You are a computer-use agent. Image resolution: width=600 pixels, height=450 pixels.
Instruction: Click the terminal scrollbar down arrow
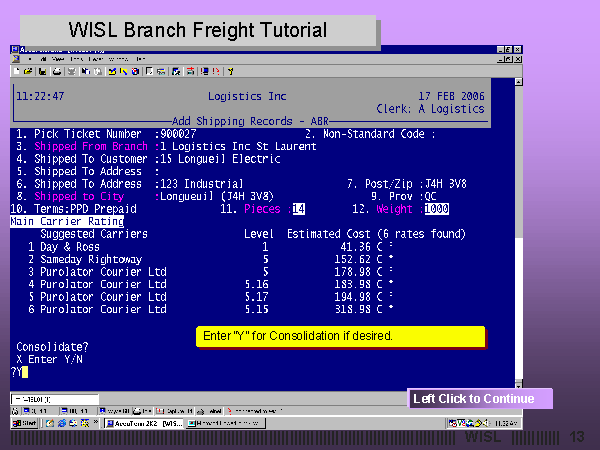pyautogui.click(x=518, y=383)
